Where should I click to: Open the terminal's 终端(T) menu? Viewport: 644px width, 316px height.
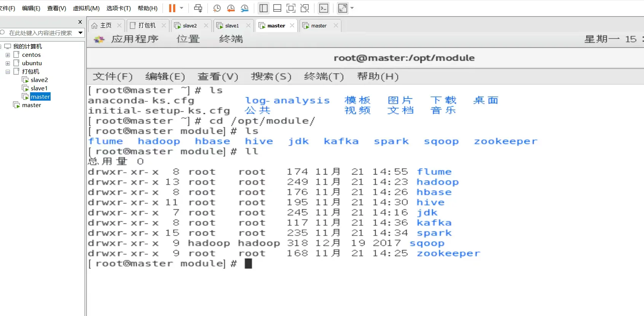pyautogui.click(x=324, y=77)
